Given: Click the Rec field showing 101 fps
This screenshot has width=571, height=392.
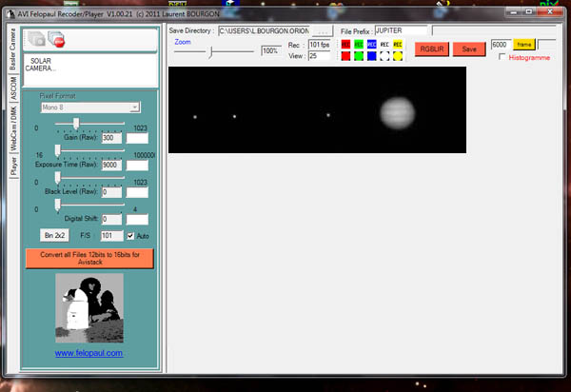Looking at the screenshot, I should click(320, 45).
